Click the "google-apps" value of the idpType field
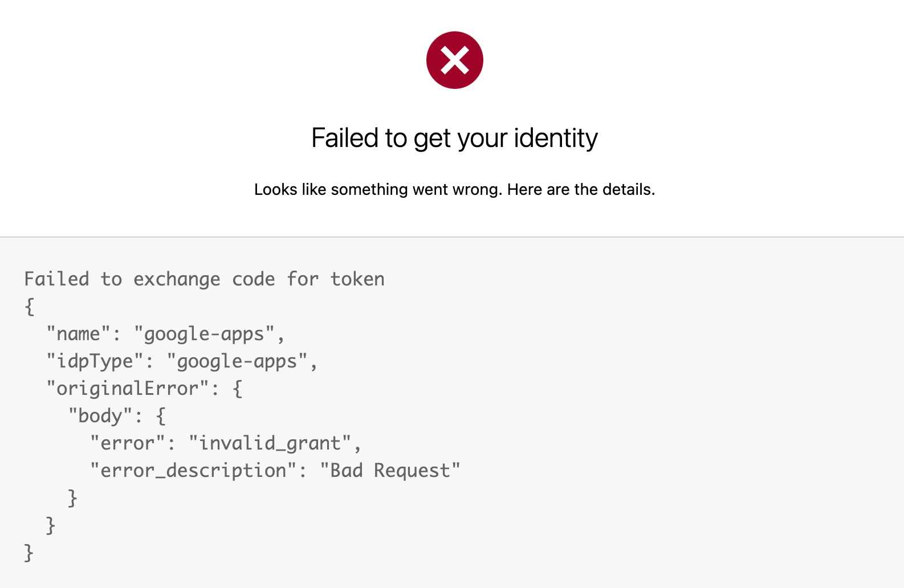The image size is (904, 588). tap(237, 361)
